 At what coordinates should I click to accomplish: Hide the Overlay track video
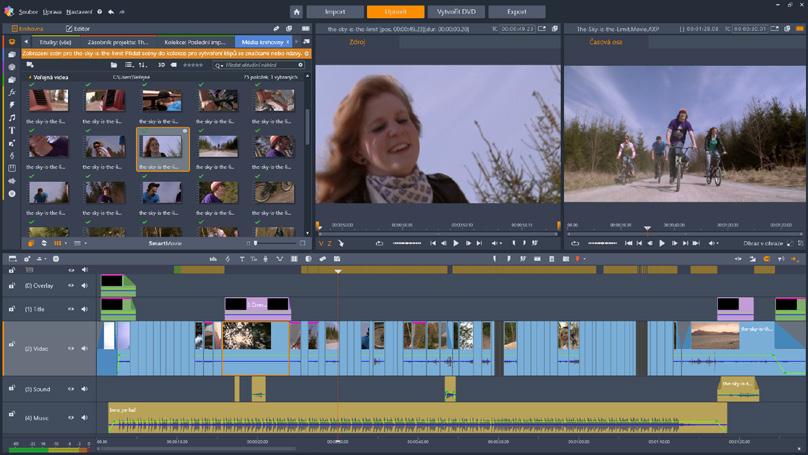[71, 285]
